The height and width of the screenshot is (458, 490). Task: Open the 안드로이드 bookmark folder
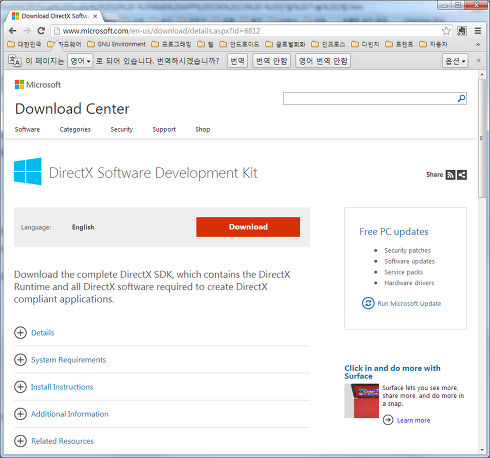pyautogui.click(x=239, y=44)
